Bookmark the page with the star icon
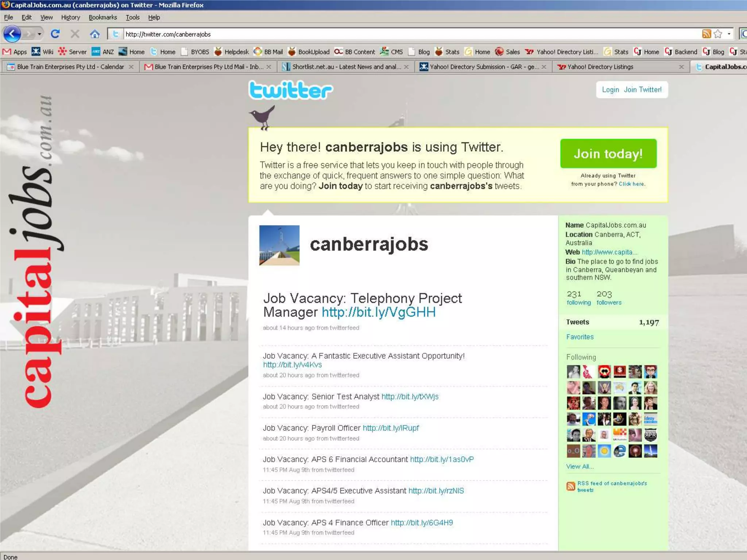Image resolution: width=747 pixels, height=560 pixels. coord(718,34)
